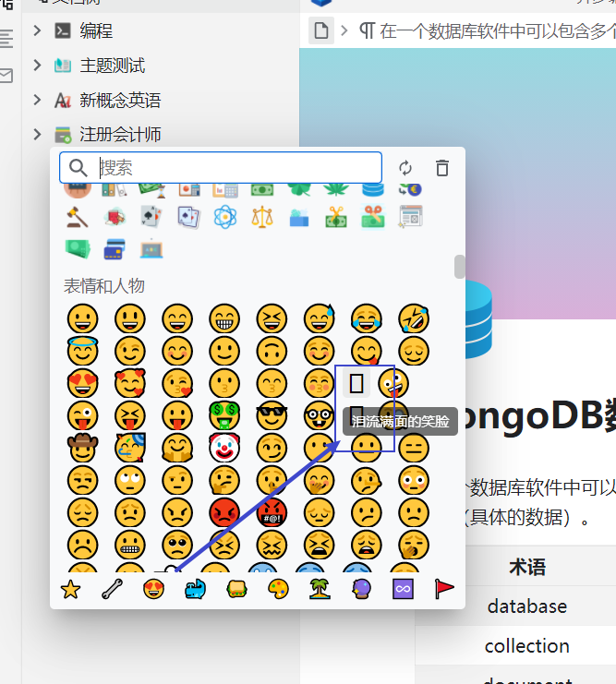Open the outline panel icon in left dock

pyautogui.click(x=6, y=39)
